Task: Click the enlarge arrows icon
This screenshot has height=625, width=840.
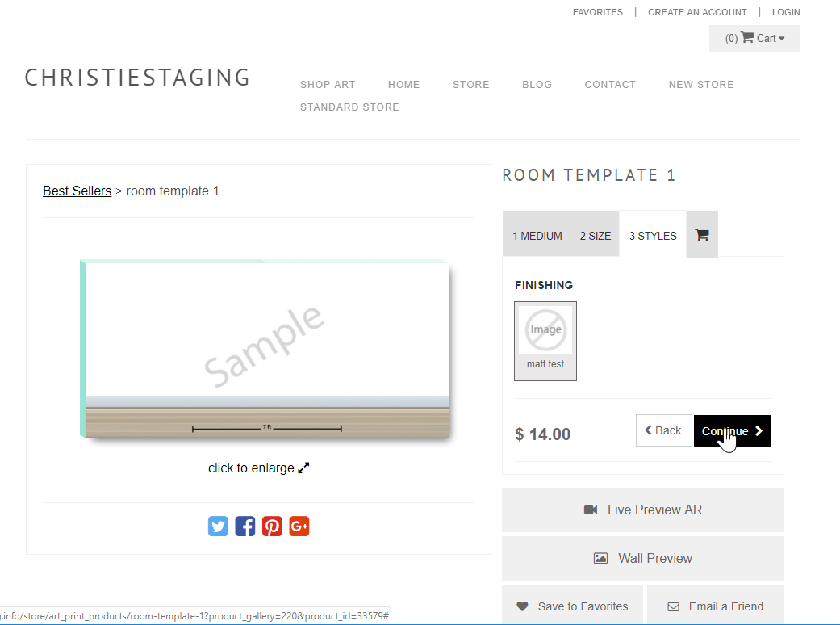Action: point(304,468)
